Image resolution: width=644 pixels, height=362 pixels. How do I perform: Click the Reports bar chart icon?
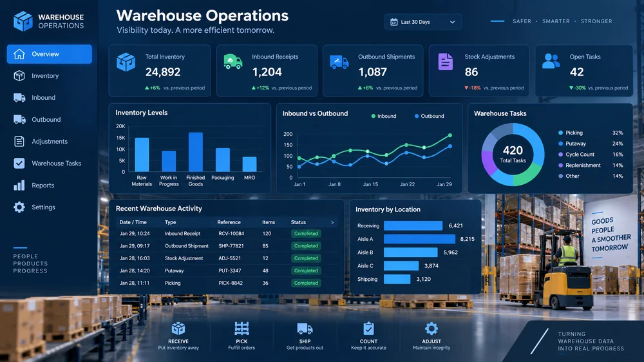coord(19,186)
